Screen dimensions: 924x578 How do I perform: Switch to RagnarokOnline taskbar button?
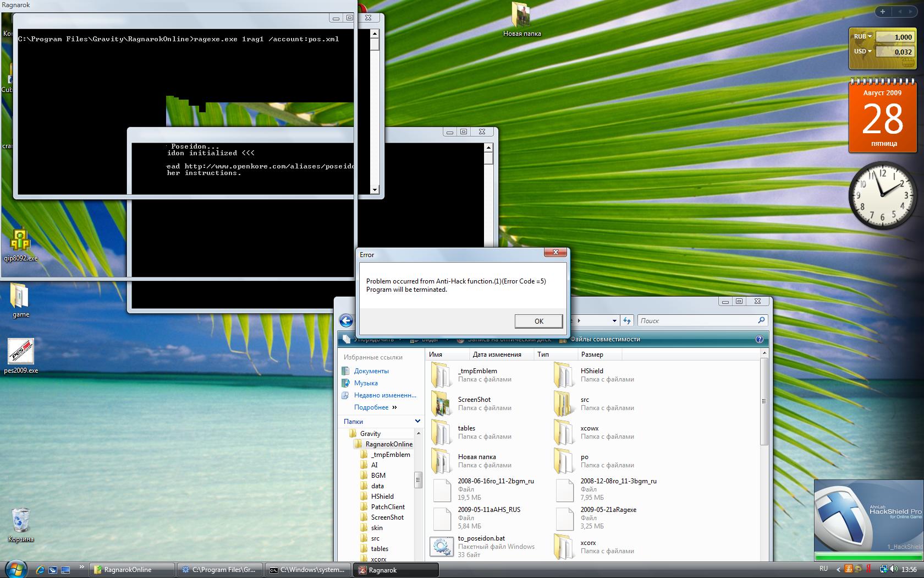[x=133, y=570]
